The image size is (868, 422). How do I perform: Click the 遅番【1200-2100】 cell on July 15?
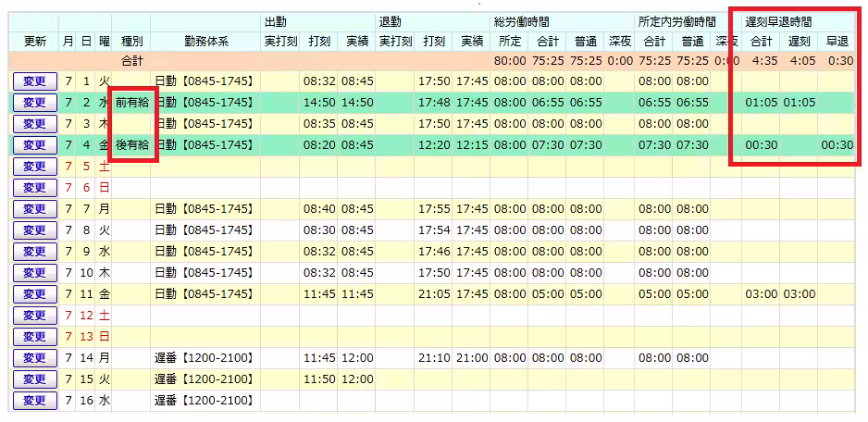coord(205,379)
